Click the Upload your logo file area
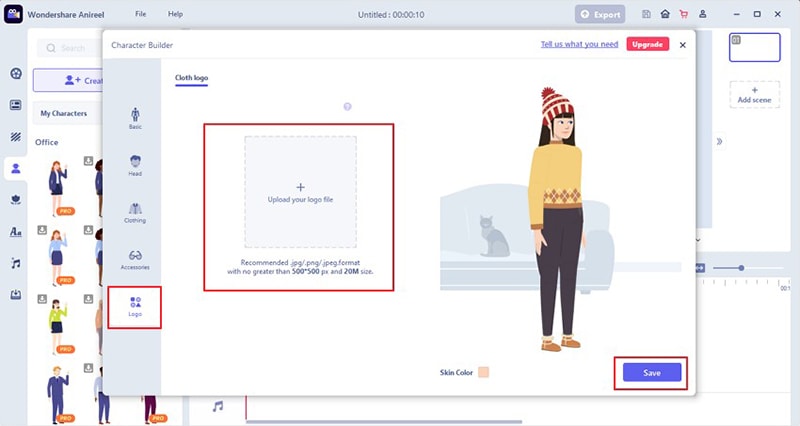 coord(301,192)
